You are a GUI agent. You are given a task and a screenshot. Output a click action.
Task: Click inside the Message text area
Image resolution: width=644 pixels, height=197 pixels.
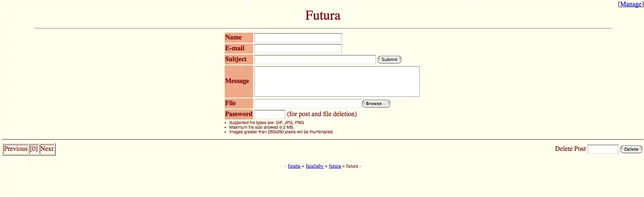tap(336, 81)
